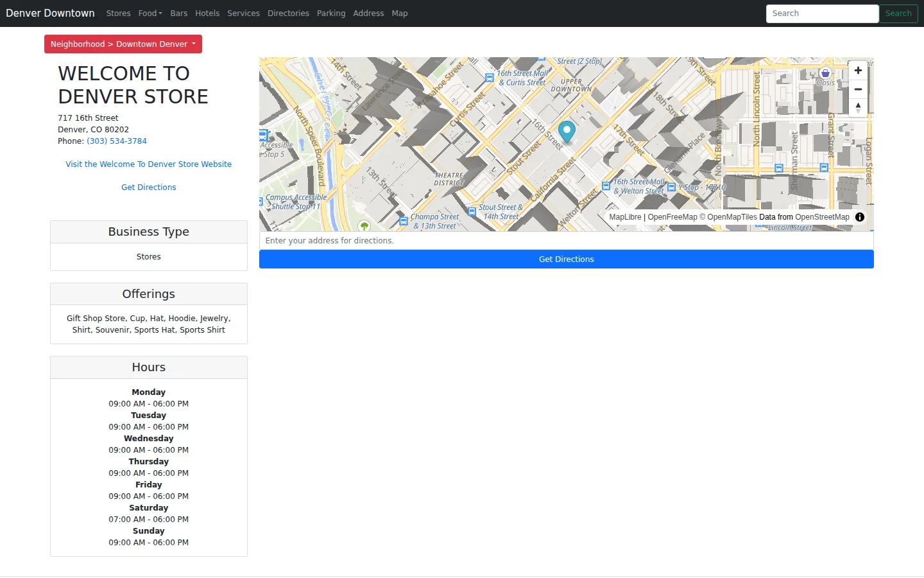The width and height of the screenshot is (924, 578).
Task: Open the OpenStreetMap attribution link
Action: (822, 217)
